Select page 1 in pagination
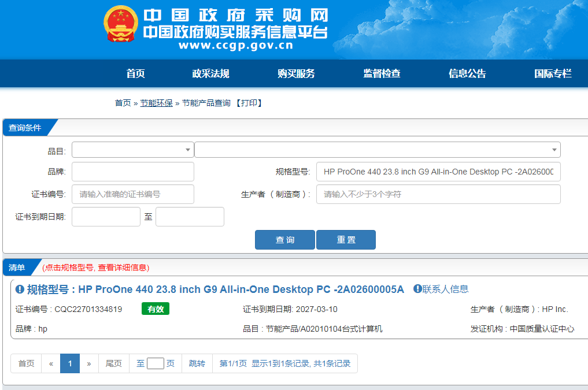This screenshot has height=390, width=588. coord(70,363)
